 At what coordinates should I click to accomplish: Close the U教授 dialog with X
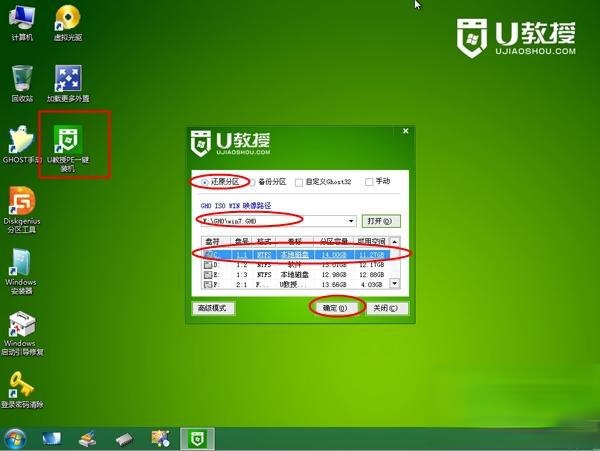pos(406,131)
